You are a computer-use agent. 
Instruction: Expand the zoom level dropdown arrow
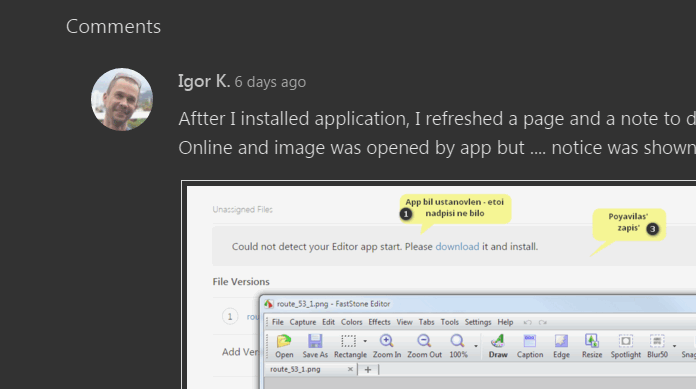pos(475,346)
